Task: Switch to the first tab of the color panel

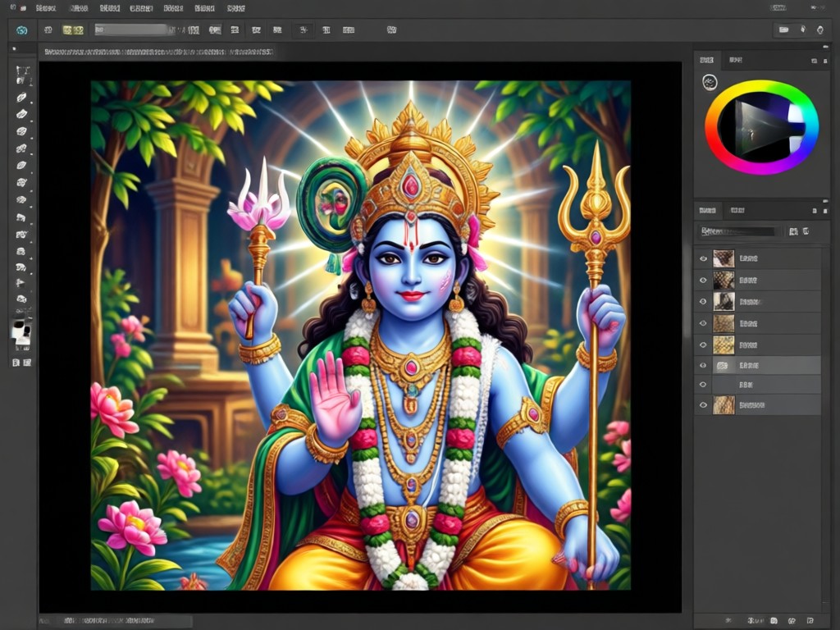Action: (707, 61)
